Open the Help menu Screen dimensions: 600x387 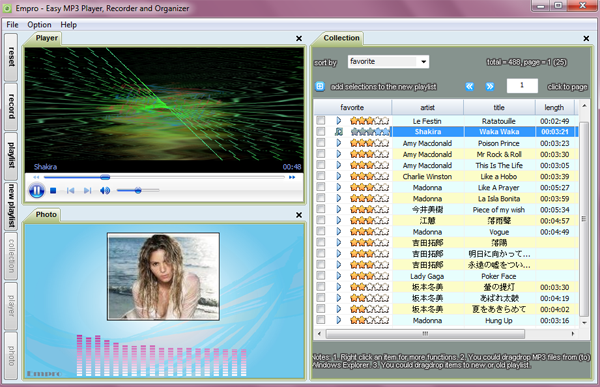(68, 24)
